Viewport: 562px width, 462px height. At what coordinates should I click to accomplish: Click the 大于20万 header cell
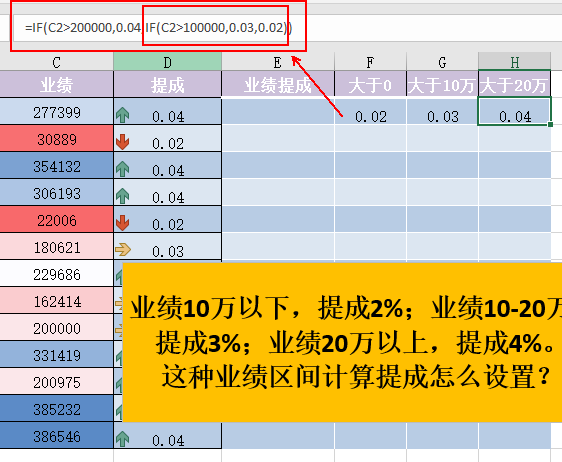pos(515,85)
